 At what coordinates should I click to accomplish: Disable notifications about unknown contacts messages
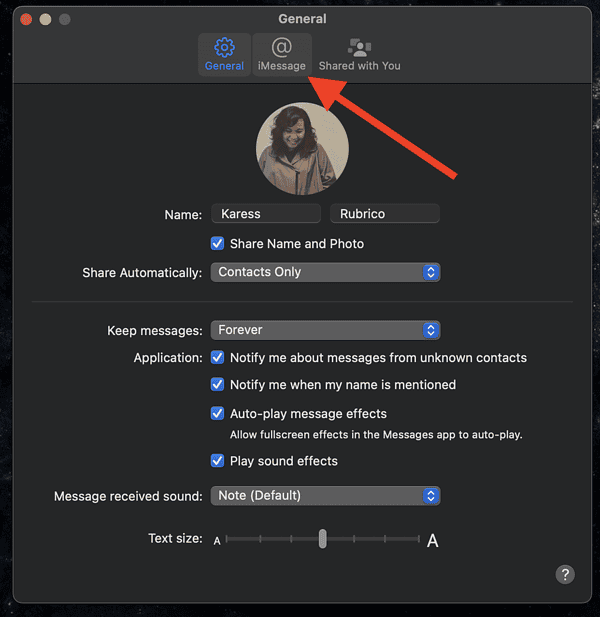point(217,357)
